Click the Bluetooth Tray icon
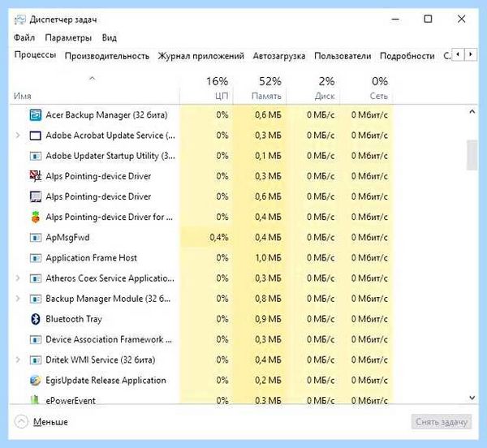 36,319
